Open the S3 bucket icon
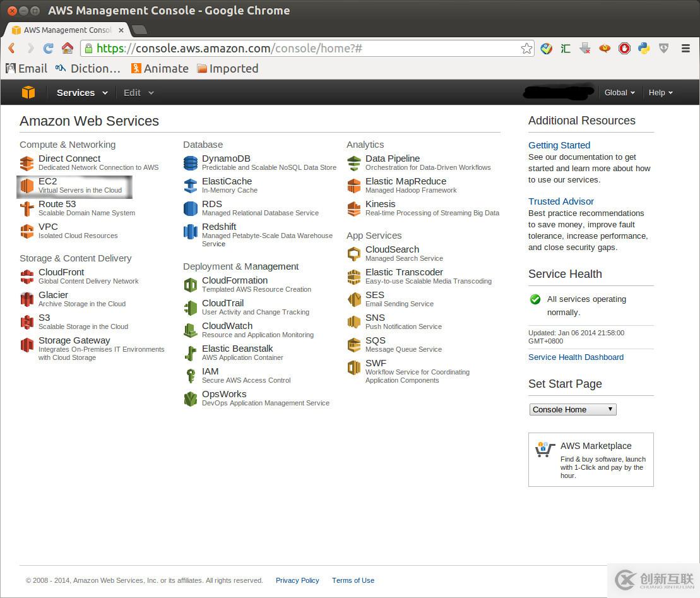The height and width of the screenshot is (598, 700). point(27,323)
